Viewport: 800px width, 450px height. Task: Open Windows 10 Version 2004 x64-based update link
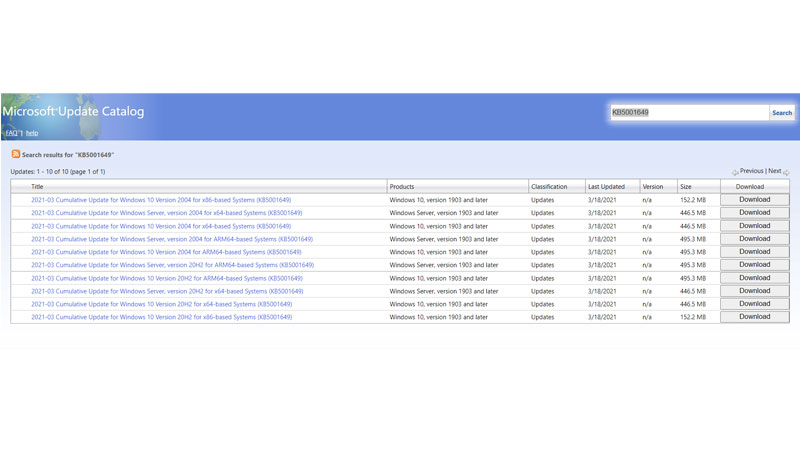coord(161,226)
